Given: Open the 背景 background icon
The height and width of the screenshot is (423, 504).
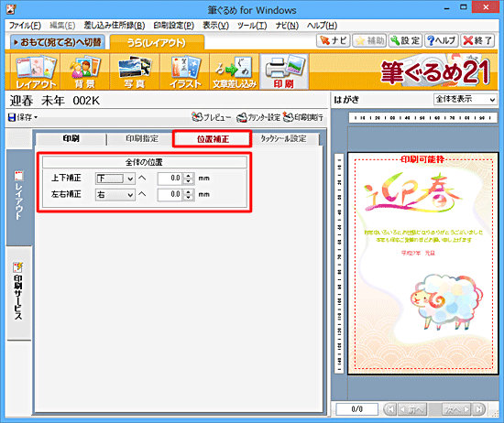Looking at the screenshot, I should pos(85,72).
